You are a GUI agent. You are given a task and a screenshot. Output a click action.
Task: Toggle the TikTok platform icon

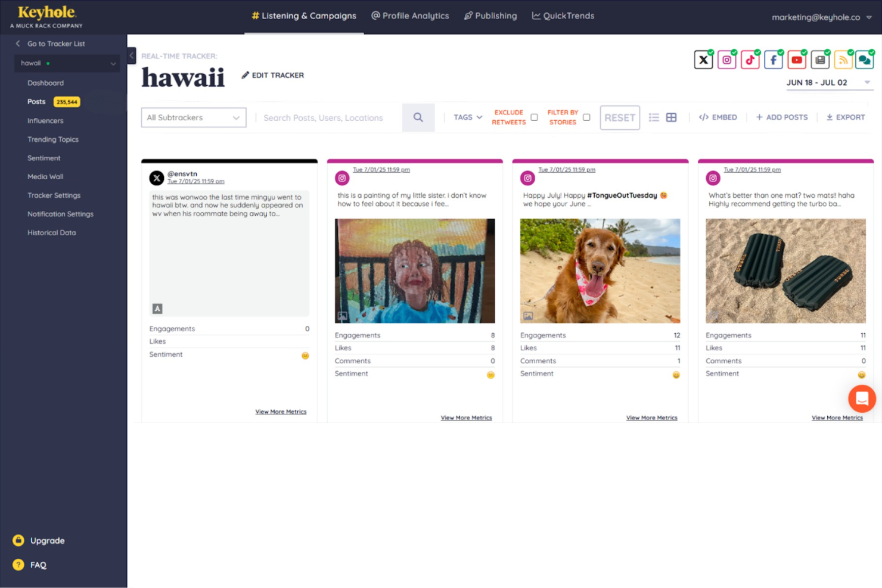pos(750,60)
